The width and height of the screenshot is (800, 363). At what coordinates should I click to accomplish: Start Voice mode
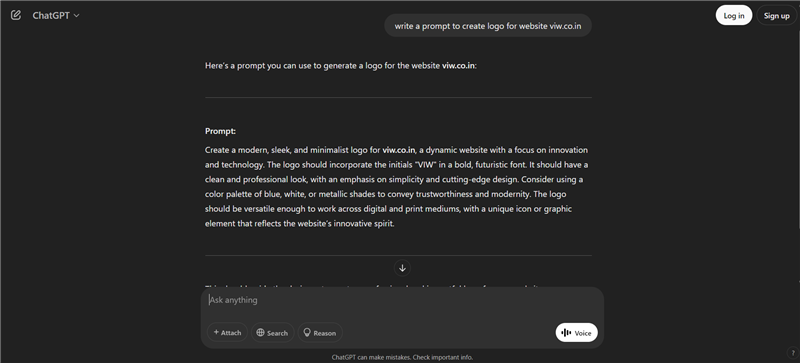(x=577, y=333)
